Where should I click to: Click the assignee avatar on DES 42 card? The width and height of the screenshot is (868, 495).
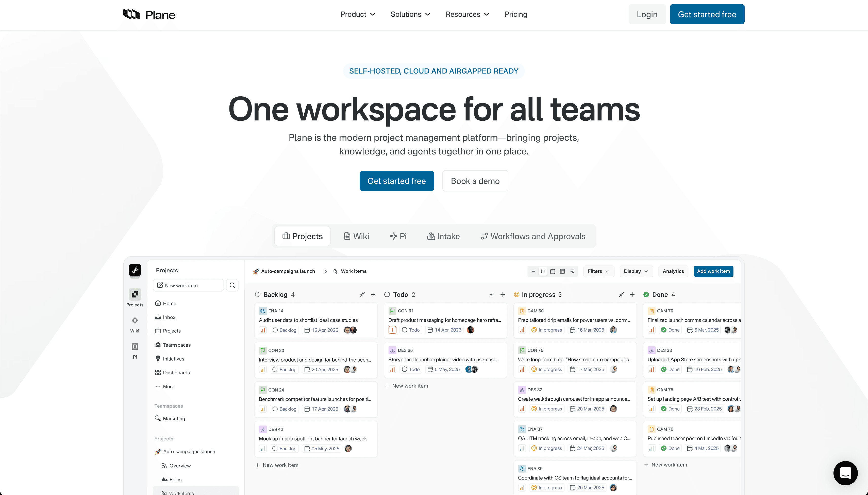[348, 448]
